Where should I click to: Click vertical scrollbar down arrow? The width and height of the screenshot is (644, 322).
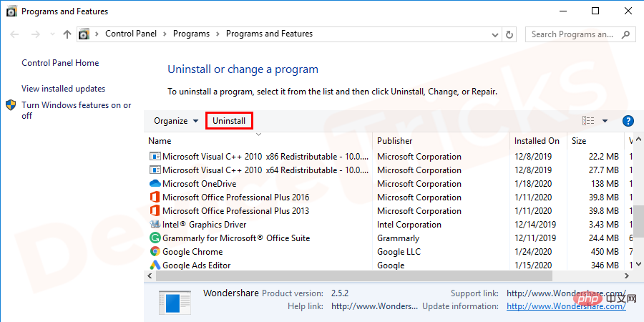click(638, 264)
